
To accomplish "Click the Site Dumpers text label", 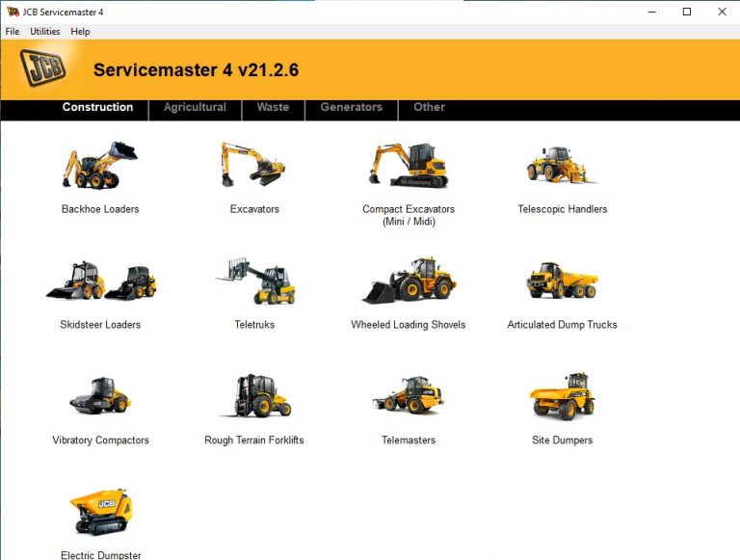I will tap(562, 440).
